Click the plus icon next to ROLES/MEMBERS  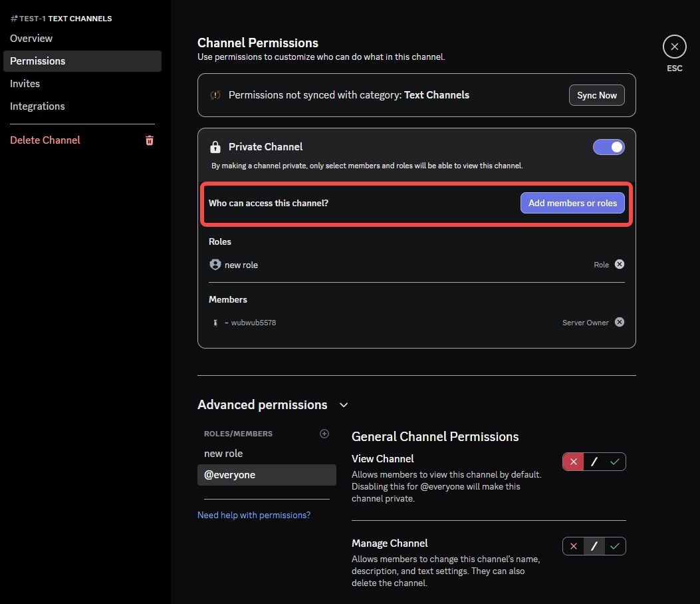(324, 433)
